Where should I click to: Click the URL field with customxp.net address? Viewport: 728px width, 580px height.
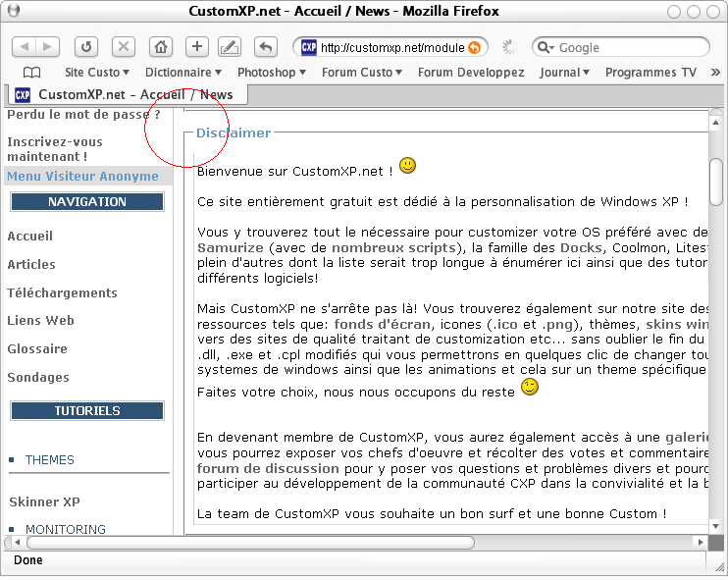point(392,47)
